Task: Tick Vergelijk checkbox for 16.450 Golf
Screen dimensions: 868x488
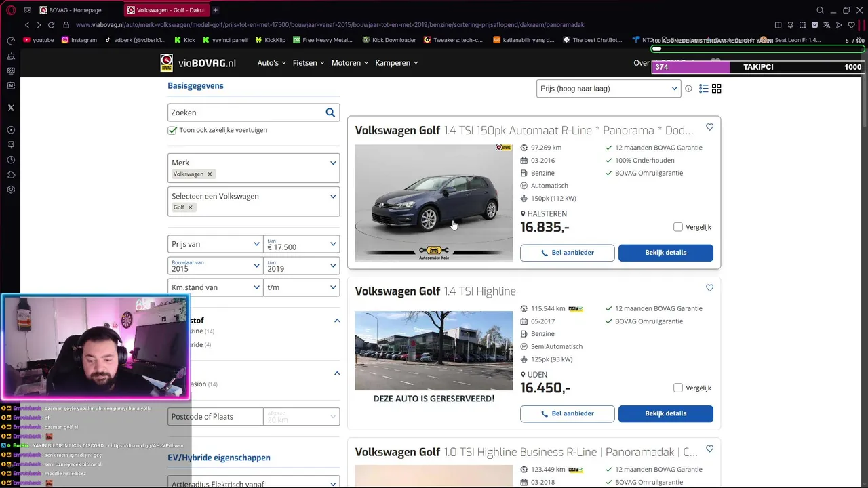Action: pyautogui.click(x=678, y=388)
